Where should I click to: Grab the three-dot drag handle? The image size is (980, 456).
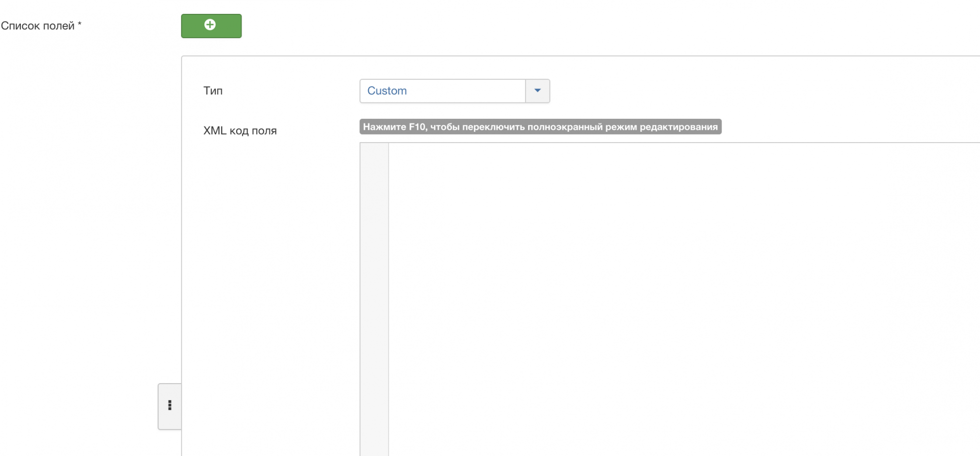[169, 405]
